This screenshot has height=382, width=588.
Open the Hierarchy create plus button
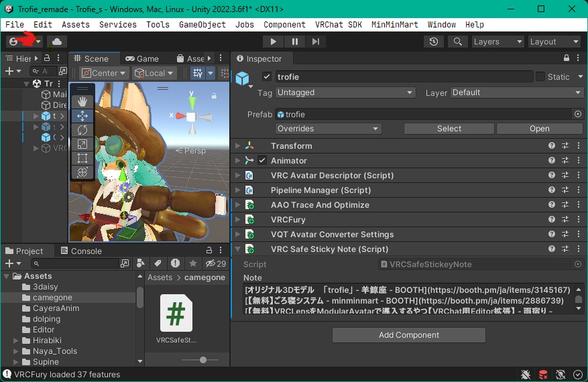12,71
